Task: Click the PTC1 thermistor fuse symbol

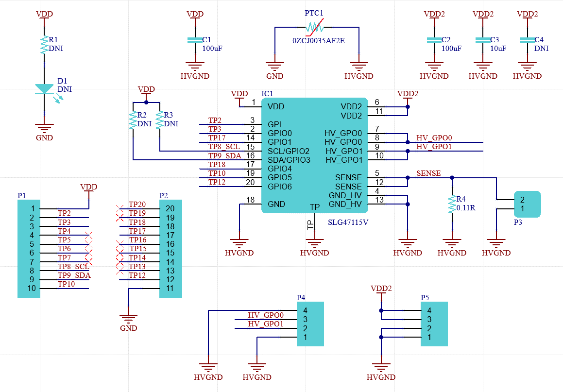Action: pyautogui.click(x=316, y=27)
